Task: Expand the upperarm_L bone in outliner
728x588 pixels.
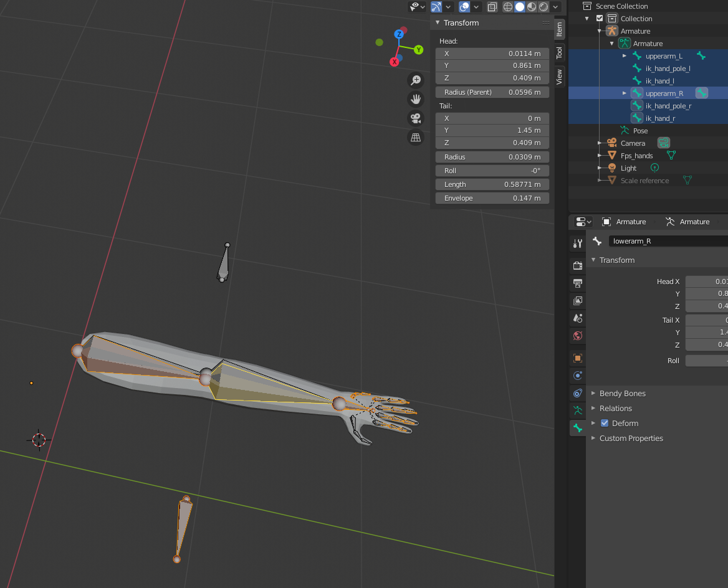Action: coord(625,56)
